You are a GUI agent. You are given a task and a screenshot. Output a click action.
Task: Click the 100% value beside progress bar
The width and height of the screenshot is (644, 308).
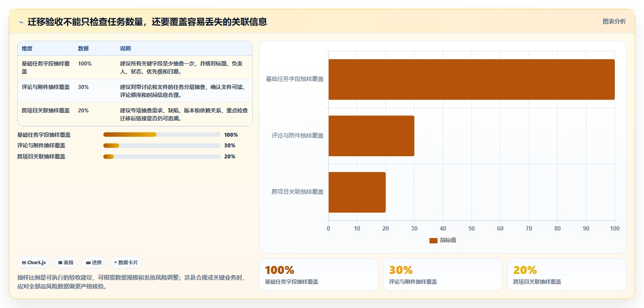(231, 135)
